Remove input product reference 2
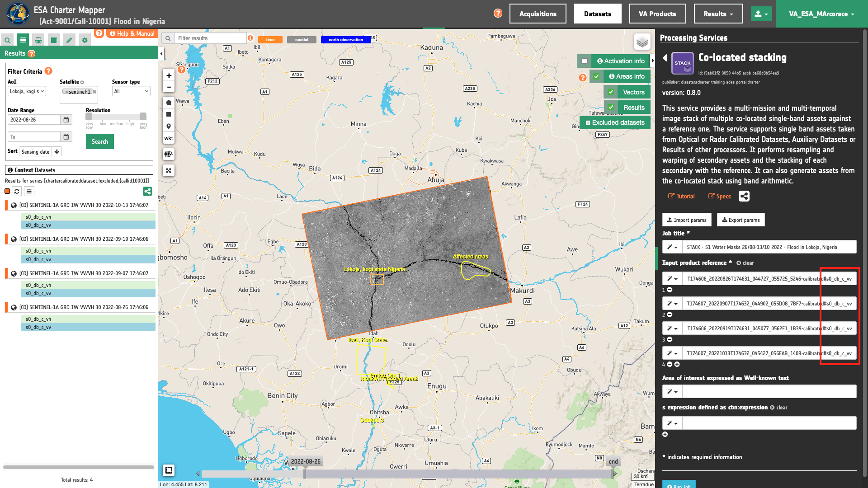 click(670, 315)
